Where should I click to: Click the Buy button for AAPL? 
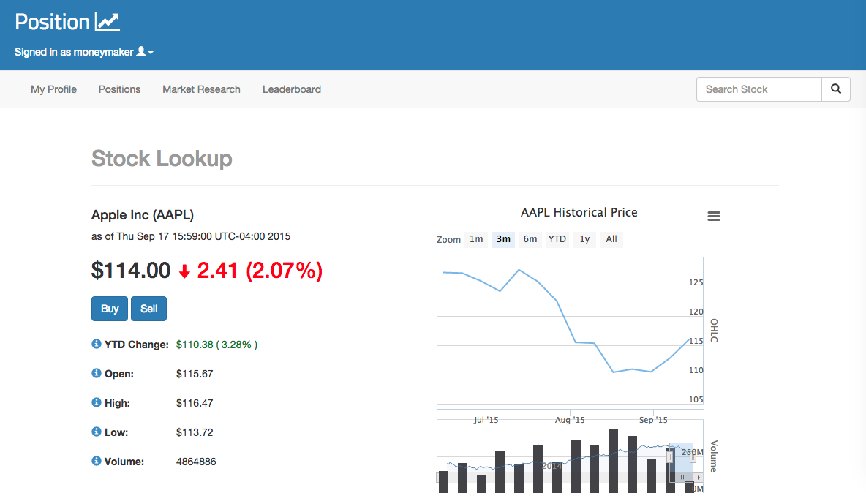tap(110, 309)
